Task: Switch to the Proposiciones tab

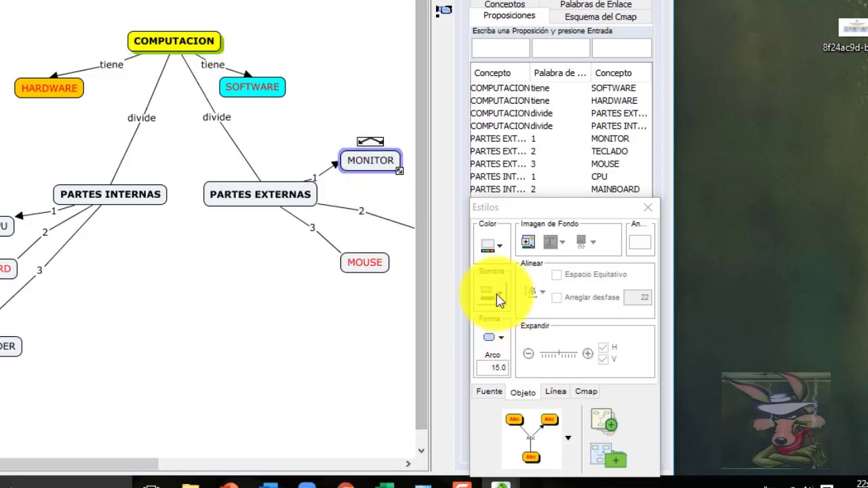Action: pos(509,16)
